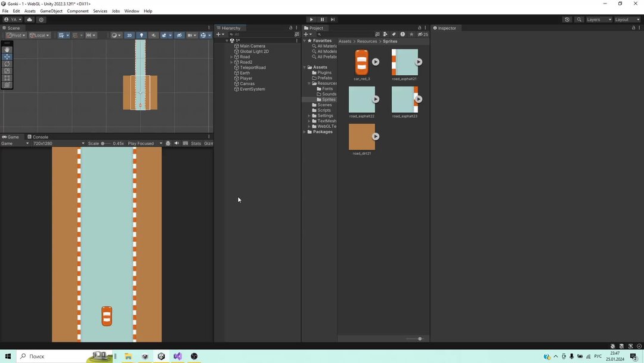The image size is (644, 363).
Task: Collapse the Resources folder in Project
Action: coord(309,84)
